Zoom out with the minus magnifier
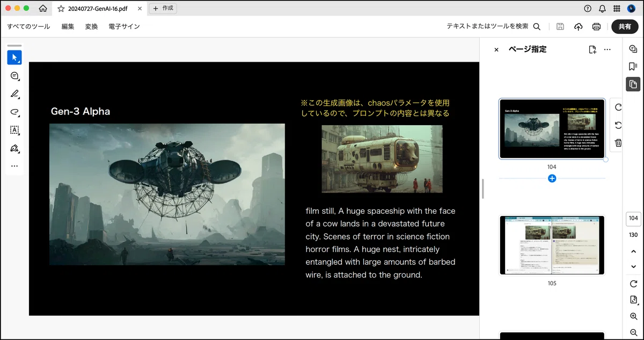Screen dimensions: 644x340 click(x=633, y=333)
